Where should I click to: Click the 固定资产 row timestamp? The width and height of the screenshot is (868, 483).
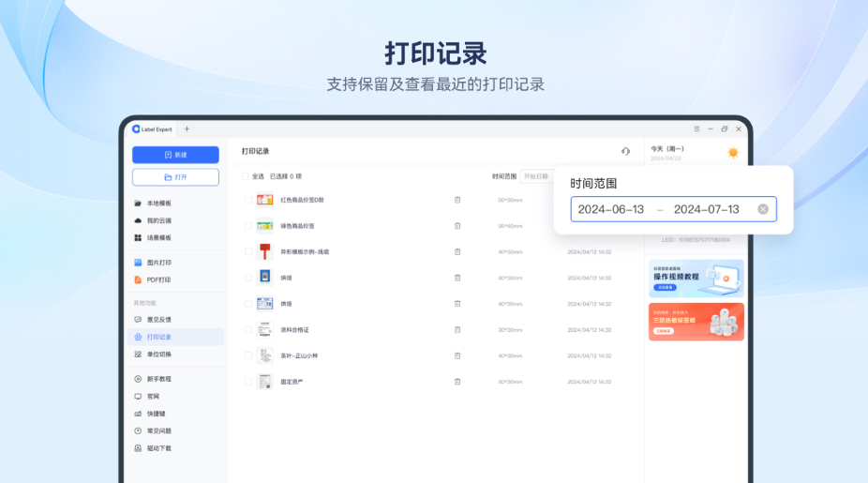tap(589, 382)
